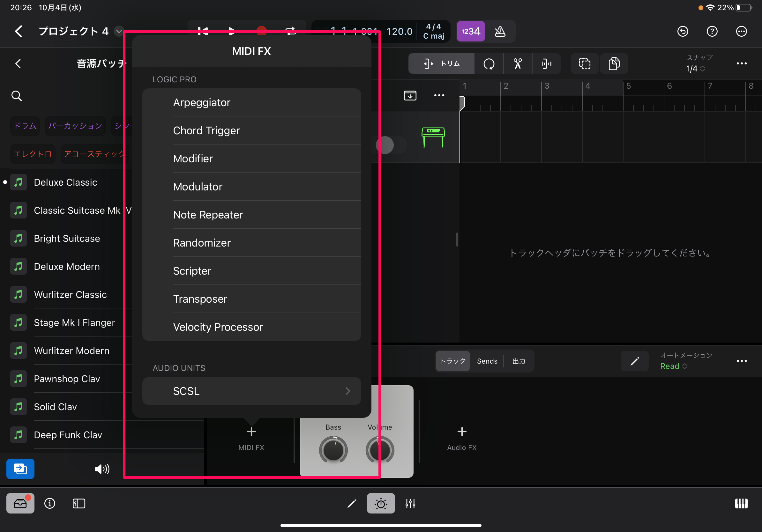Viewport: 762px width, 532px height.
Task: Open the top-right more options menu
Action: tap(741, 31)
